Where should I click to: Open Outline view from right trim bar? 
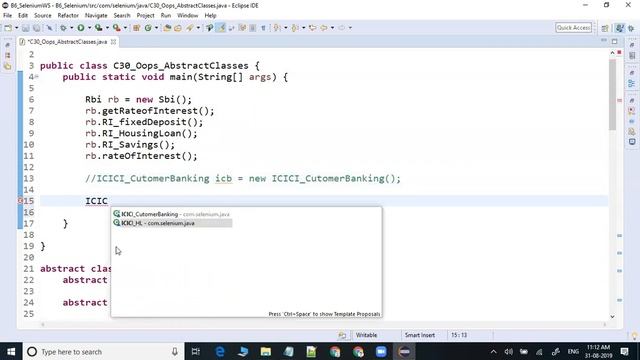(632, 83)
